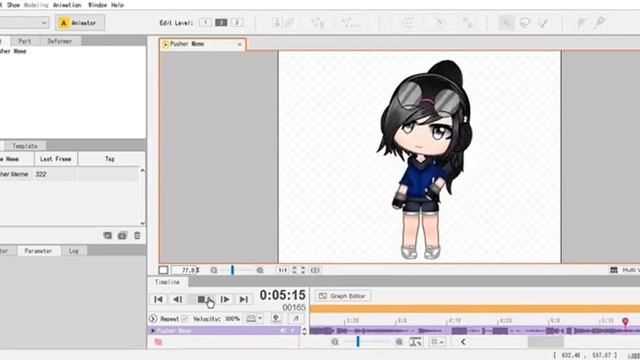Click the circular icon left of Repeat
This screenshot has width=640, height=360.
(x=153, y=318)
